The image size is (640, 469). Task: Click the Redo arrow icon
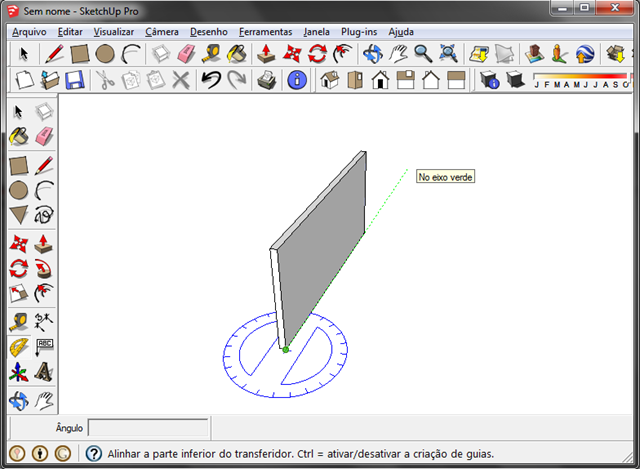pos(237,80)
